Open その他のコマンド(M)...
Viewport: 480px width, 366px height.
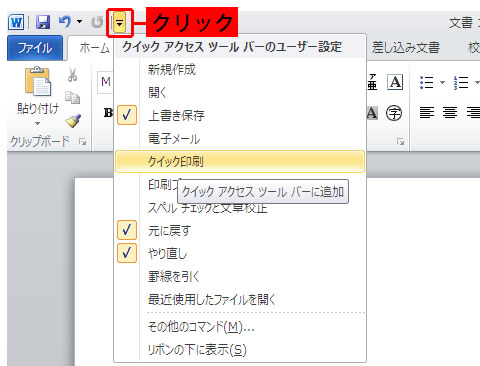point(240,327)
